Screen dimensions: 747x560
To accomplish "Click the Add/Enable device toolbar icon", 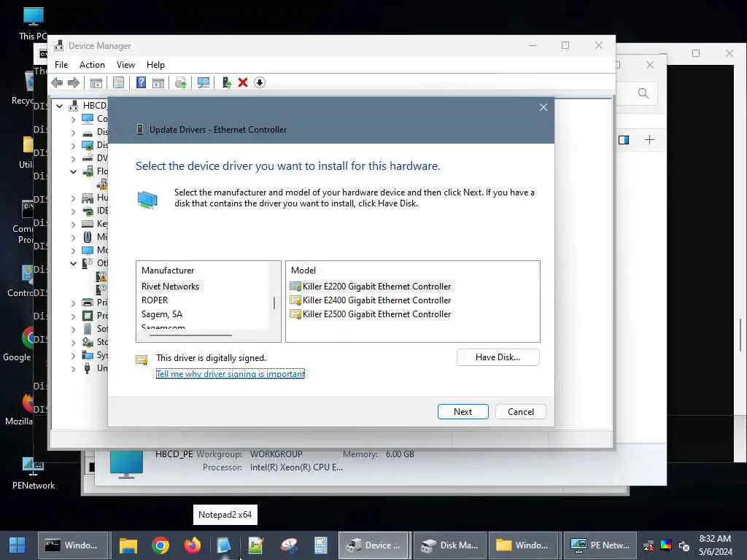I will click(x=226, y=83).
